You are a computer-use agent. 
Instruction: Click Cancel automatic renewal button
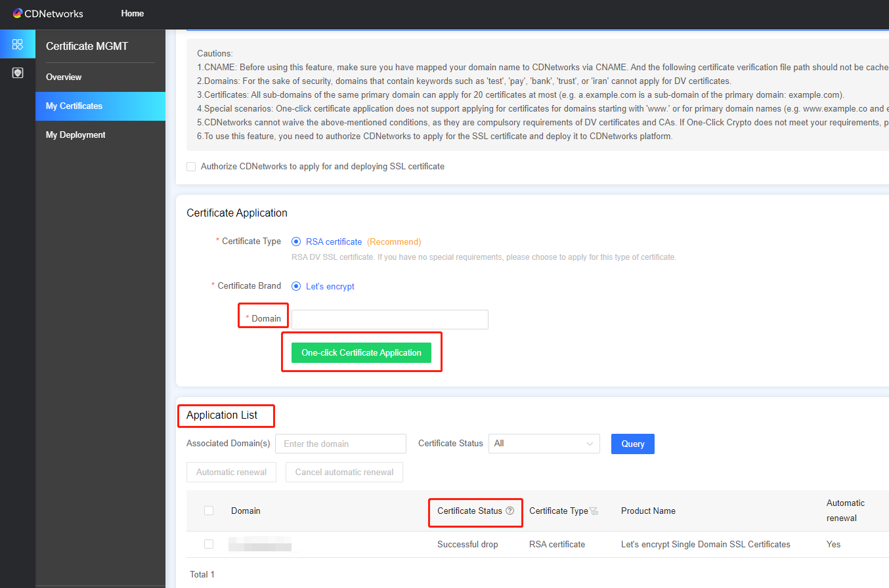click(x=344, y=472)
